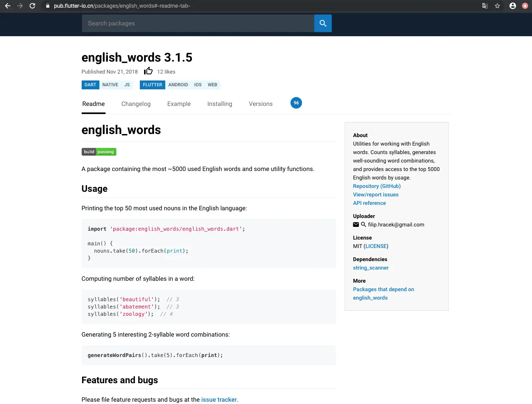
Task: Open the 96 score badge
Action: 296,103
